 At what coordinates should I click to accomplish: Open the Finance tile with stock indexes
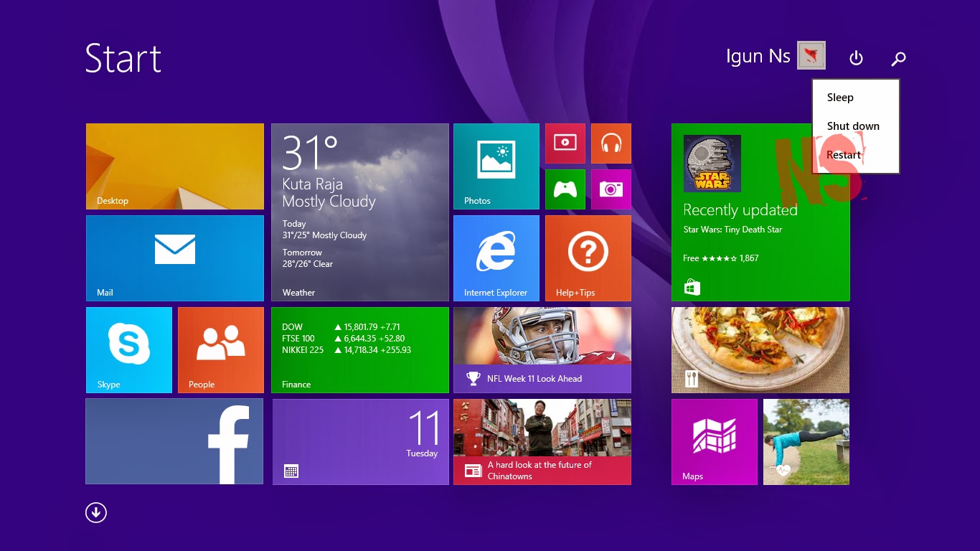(x=360, y=350)
